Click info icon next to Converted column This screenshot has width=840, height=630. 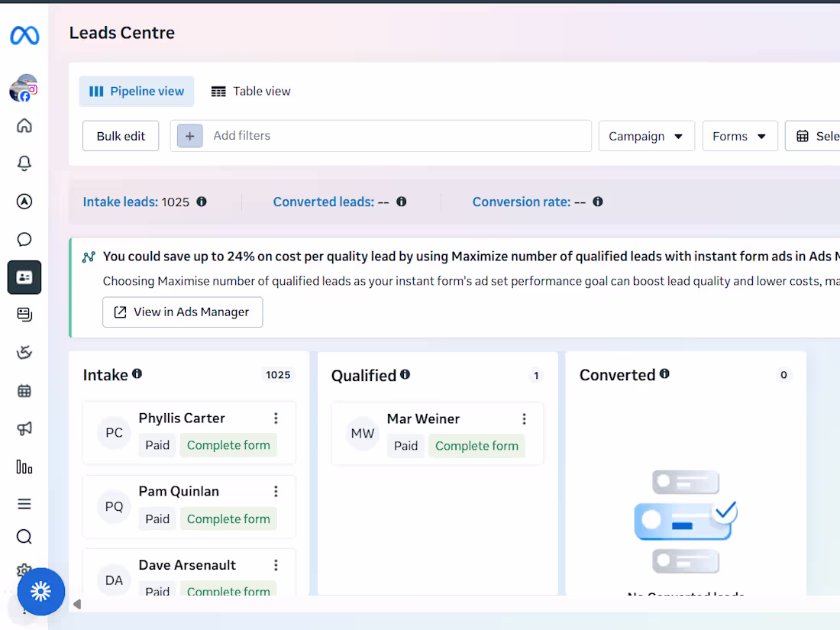click(x=664, y=373)
